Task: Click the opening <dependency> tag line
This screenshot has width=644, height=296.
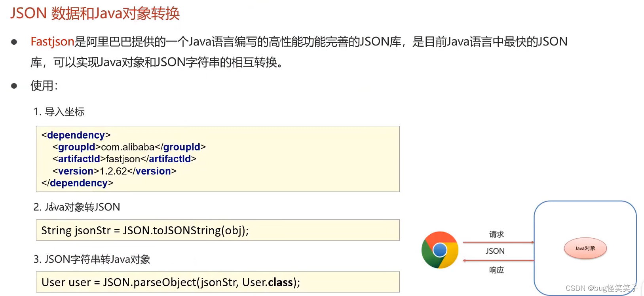Action: 76,135
